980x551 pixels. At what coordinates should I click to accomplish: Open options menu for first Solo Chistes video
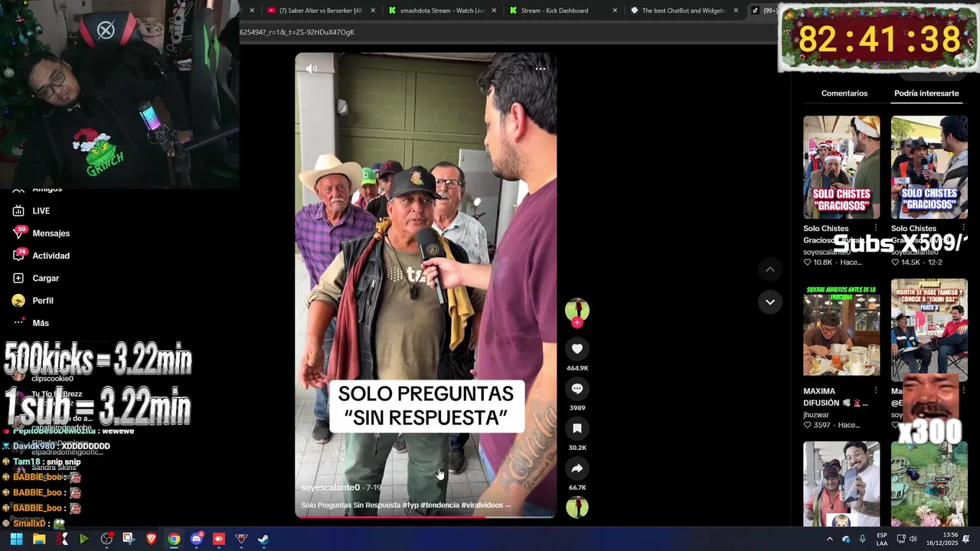coord(876,229)
